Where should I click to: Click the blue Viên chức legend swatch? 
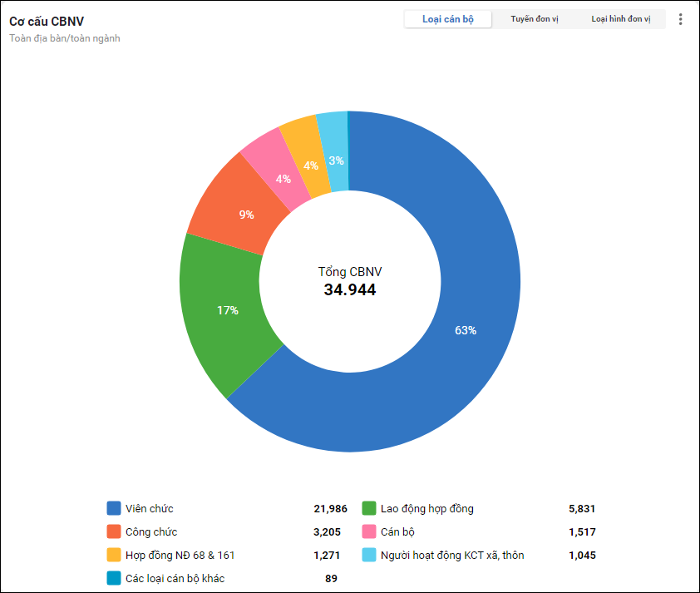point(114,508)
